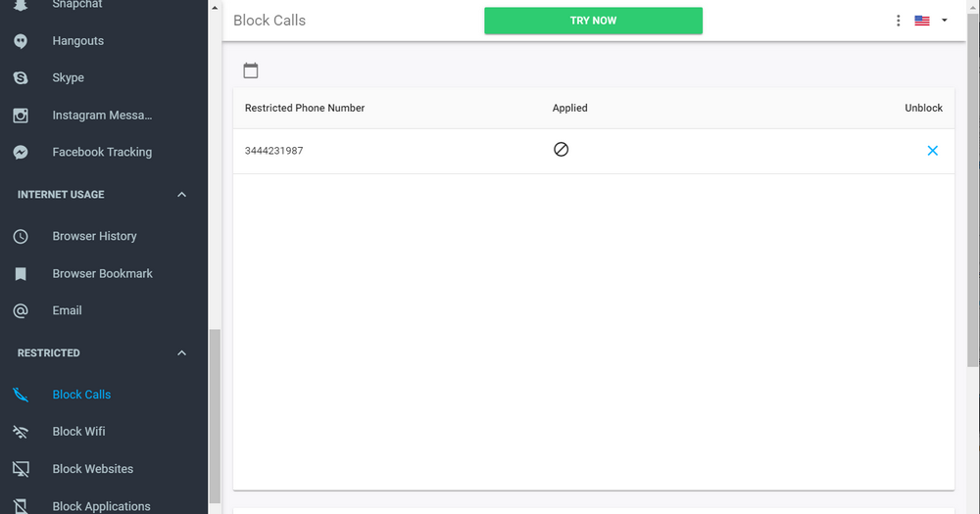Click the Restricted Phone Number column header
The width and height of the screenshot is (980, 514).
point(305,108)
